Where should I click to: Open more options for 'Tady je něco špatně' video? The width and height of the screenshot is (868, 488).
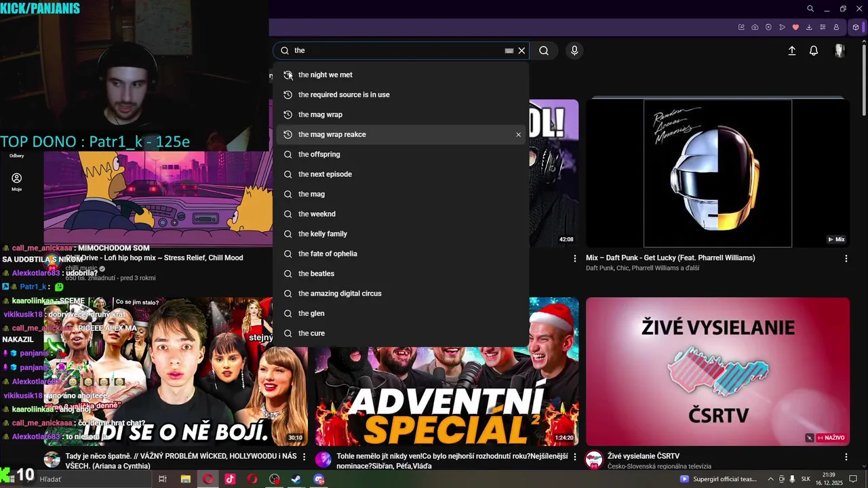(304, 457)
